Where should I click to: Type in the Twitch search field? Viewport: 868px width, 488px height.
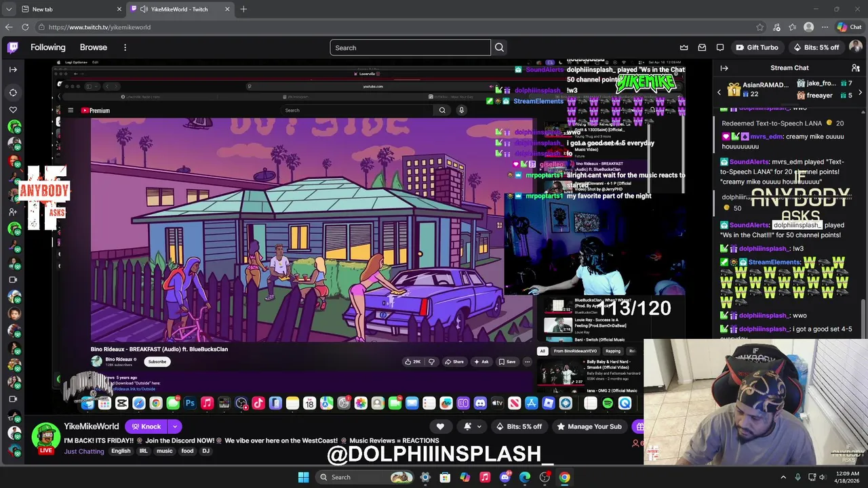[410, 47]
